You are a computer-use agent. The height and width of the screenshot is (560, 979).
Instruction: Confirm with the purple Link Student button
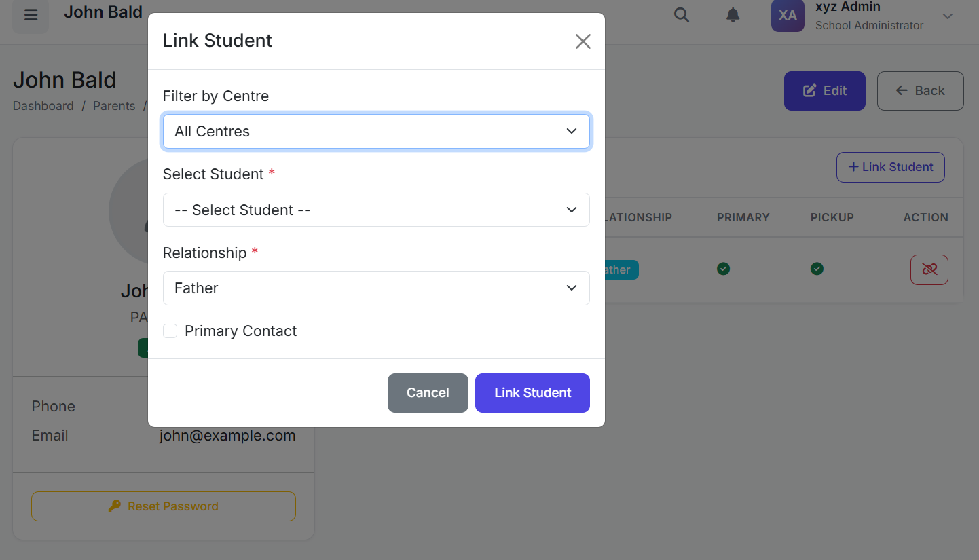532,393
